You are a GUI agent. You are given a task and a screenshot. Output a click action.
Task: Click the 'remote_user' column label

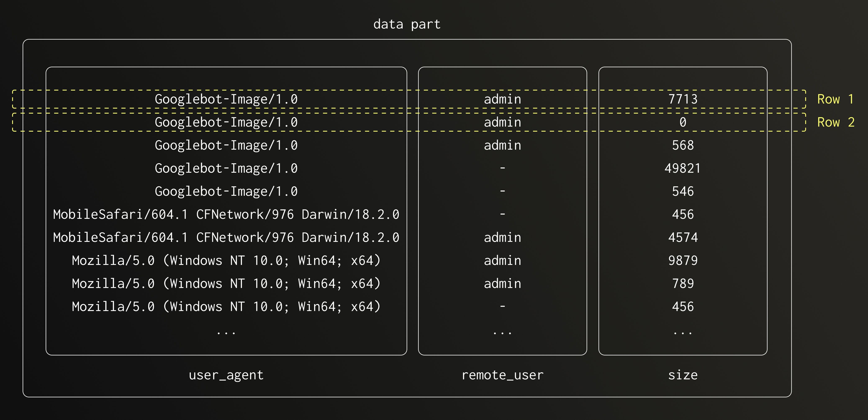tap(502, 375)
